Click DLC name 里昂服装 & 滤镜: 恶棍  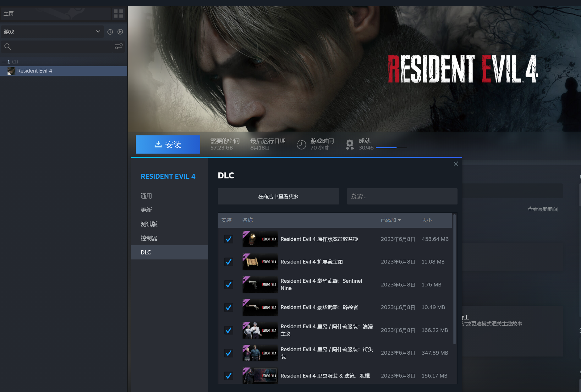[325, 376]
